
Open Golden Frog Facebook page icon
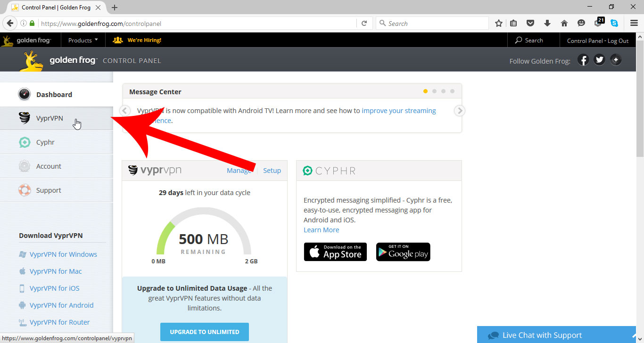583,60
